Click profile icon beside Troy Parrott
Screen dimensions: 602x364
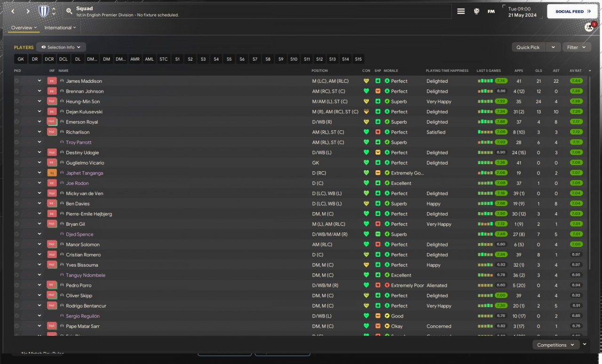(62, 142)
